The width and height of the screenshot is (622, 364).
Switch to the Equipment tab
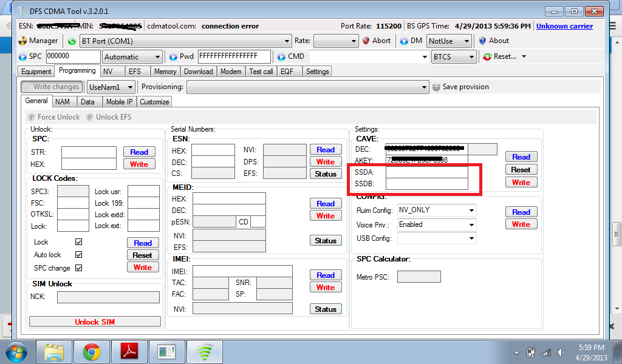[x=36, y=72]
